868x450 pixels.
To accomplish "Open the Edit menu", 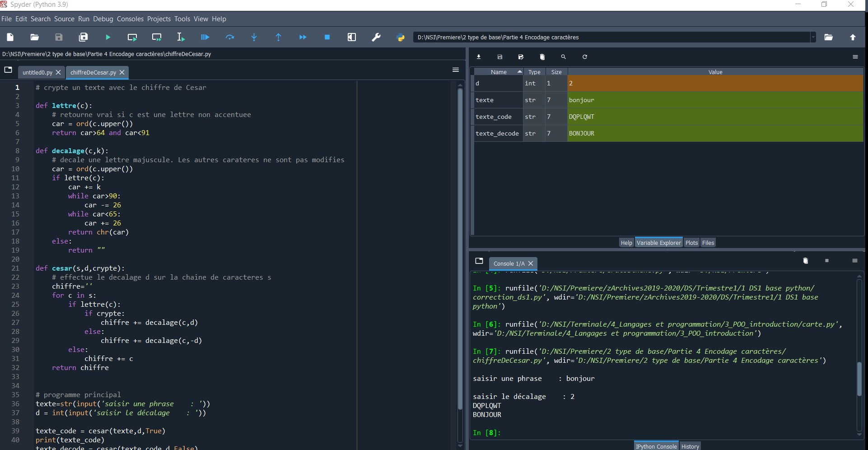I will [x=21, y=19].
